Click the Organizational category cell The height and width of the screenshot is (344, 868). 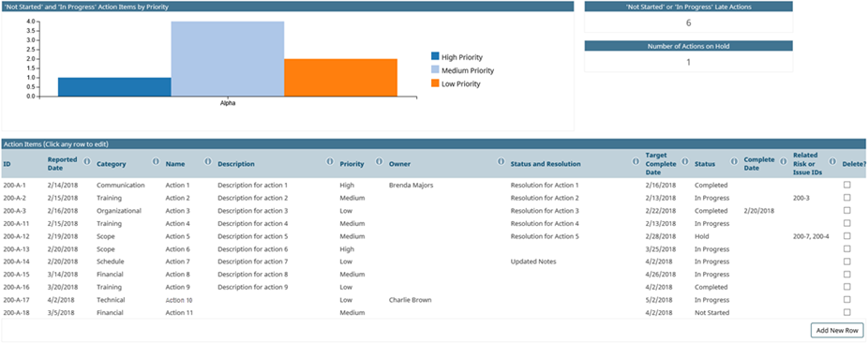point(119,211)
